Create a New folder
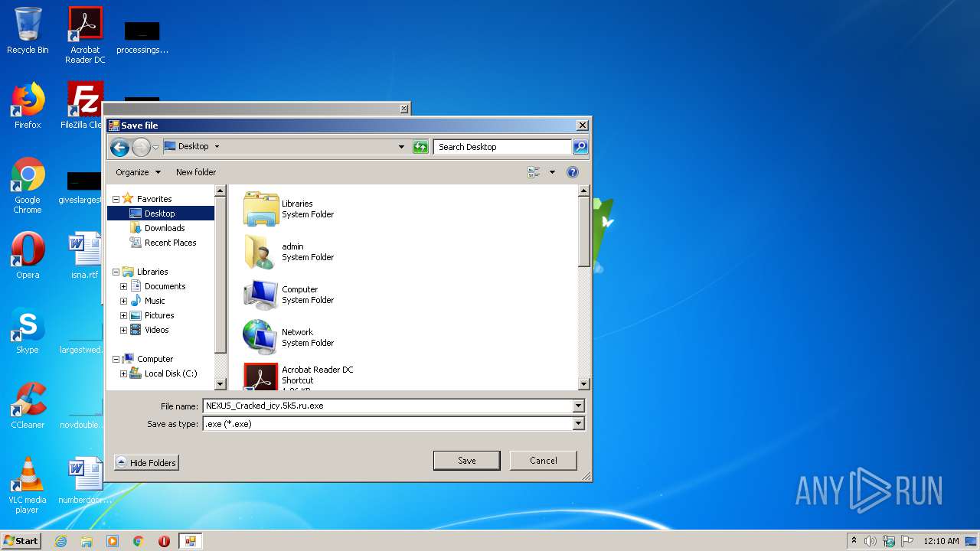 point(196,172)
